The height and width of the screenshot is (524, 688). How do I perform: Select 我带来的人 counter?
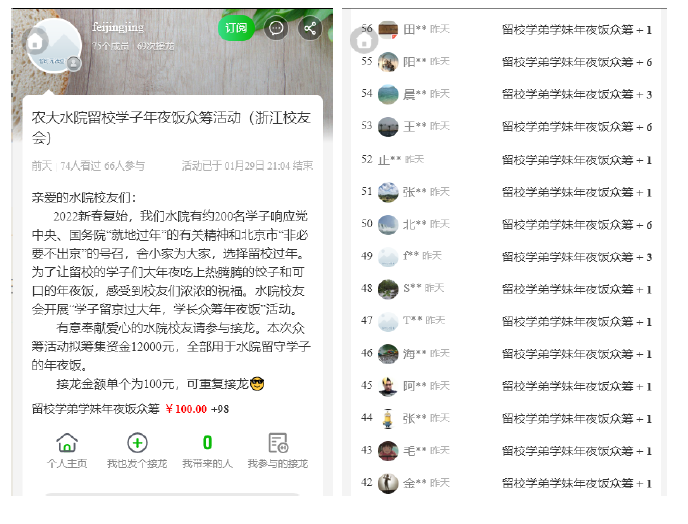pos(208,442)
